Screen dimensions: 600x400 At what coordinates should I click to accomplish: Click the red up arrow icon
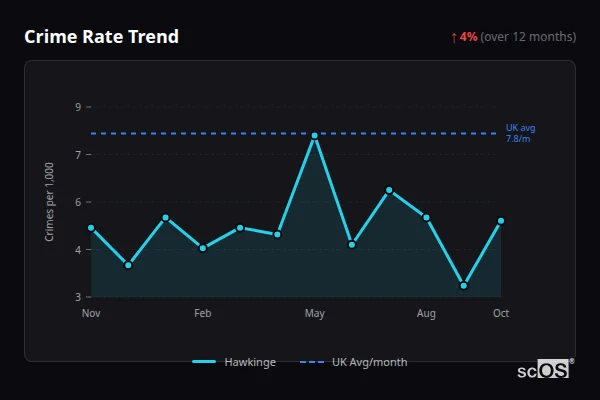pos(454,38)
